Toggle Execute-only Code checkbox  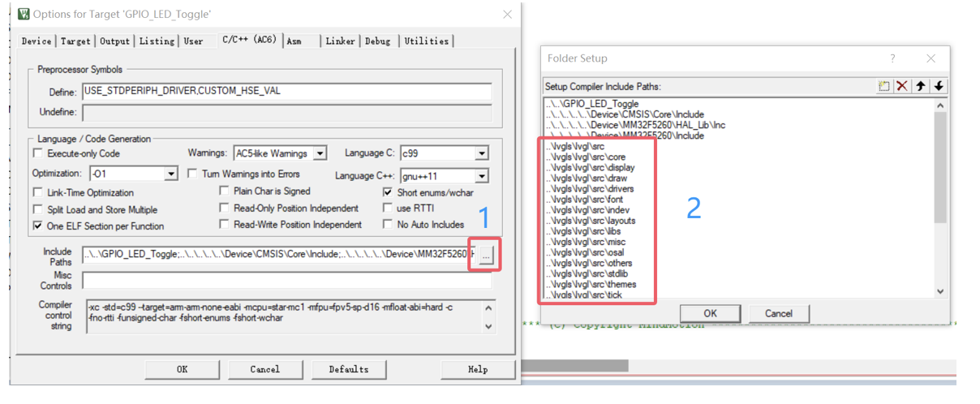[38, 153]
